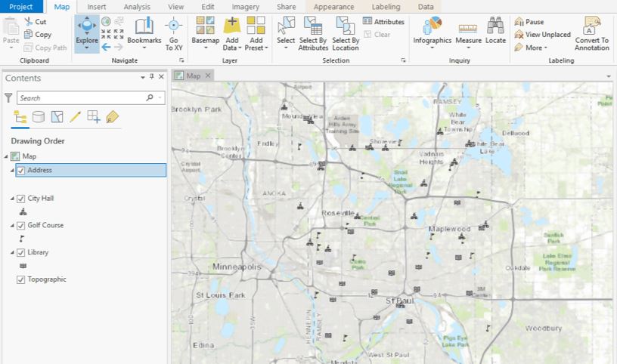Click the Copy button

click(38, 35)
